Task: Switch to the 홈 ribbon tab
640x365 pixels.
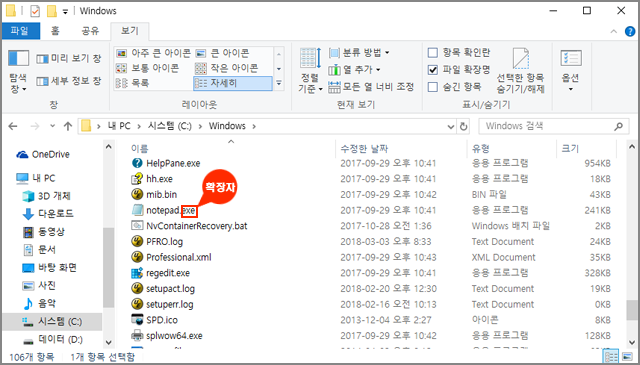Action: coord(55,31)
